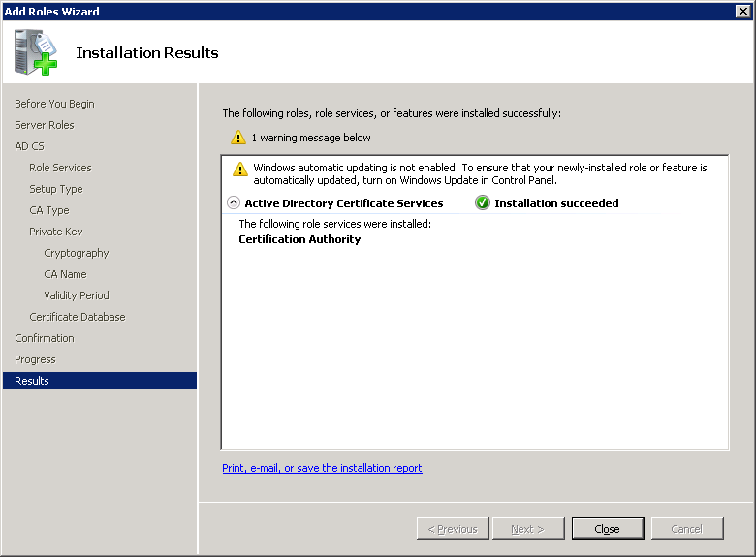Select the CA Type step
Image resolution: width=756 pixels, height=557 pixels.
click(49, 210)
